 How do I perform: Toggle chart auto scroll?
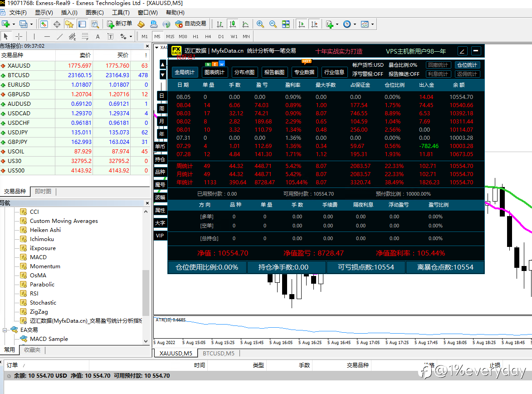click(301, 24)
